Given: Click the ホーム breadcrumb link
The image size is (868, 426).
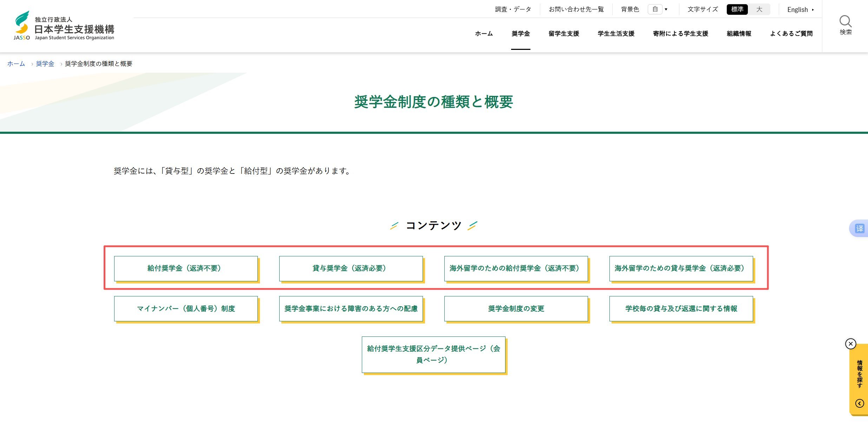Looking at the screenshot, I should (x=16, y=64).
